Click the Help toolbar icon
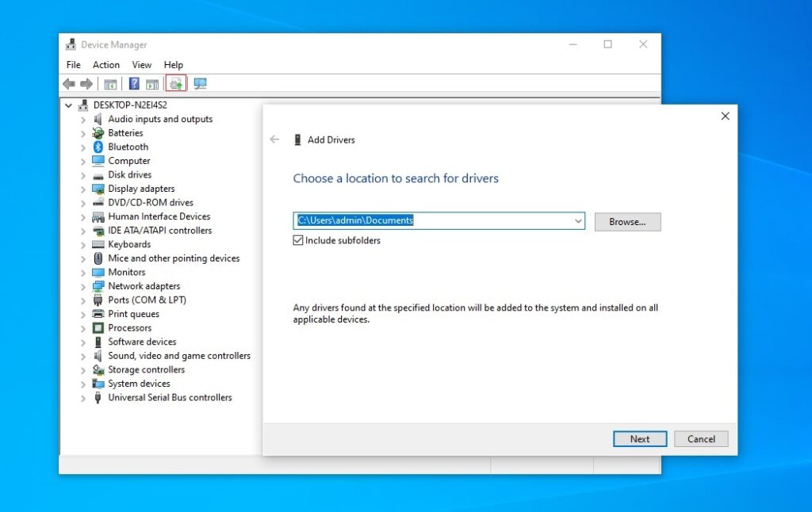This screenshot has width=812, height=512. (x=135, y=83)
